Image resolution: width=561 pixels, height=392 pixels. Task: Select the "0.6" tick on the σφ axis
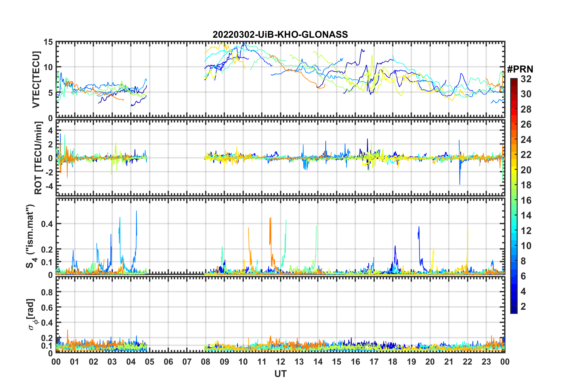[x=47, y=307]
